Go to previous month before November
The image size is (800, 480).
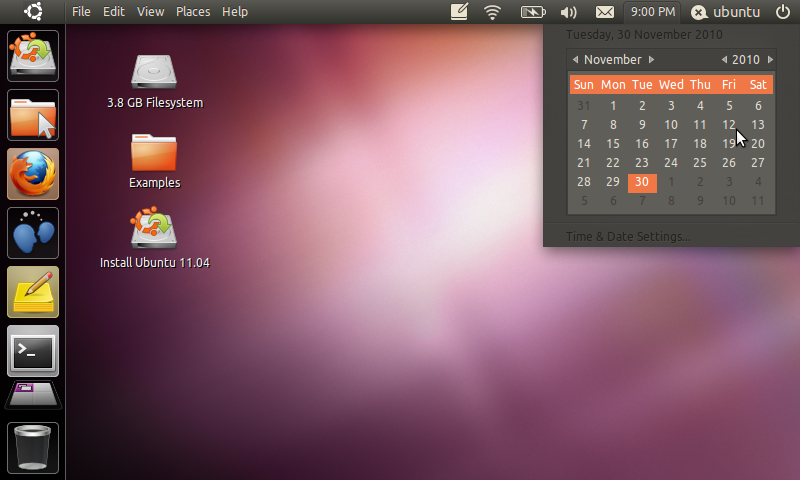(x=575, y=60)
